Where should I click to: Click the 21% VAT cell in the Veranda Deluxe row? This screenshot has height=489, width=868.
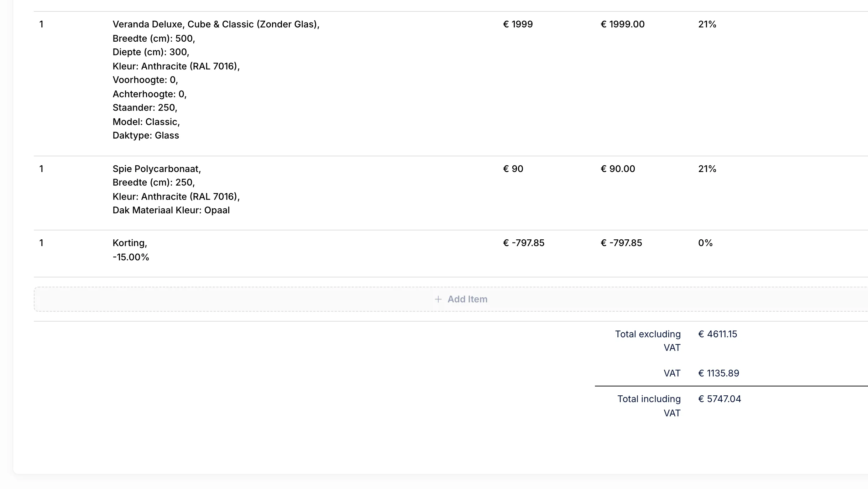pos(707,24)
